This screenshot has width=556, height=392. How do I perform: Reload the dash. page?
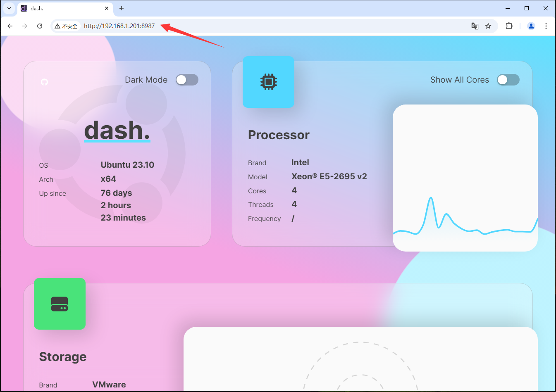point(40,26)
